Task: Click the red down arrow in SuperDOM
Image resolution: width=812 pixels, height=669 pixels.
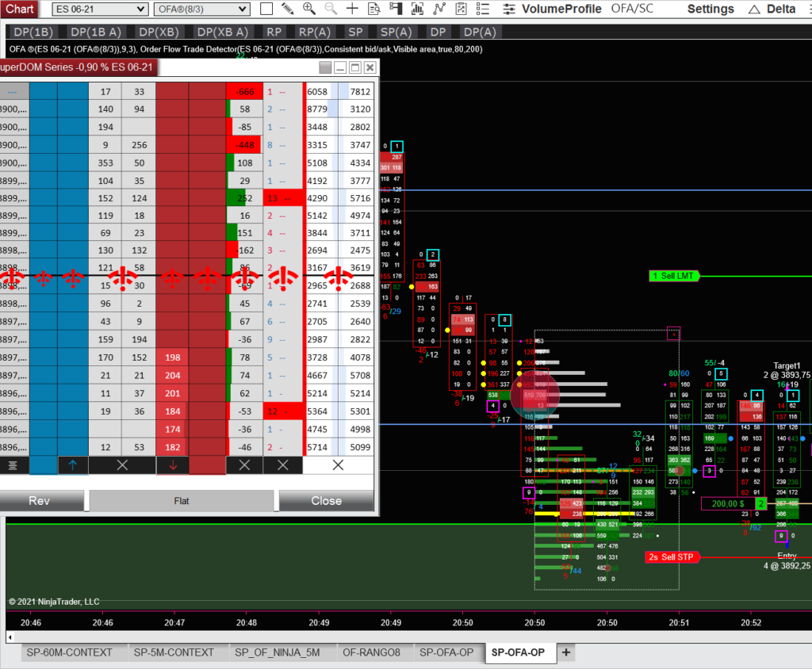Action: coord(172,465)
